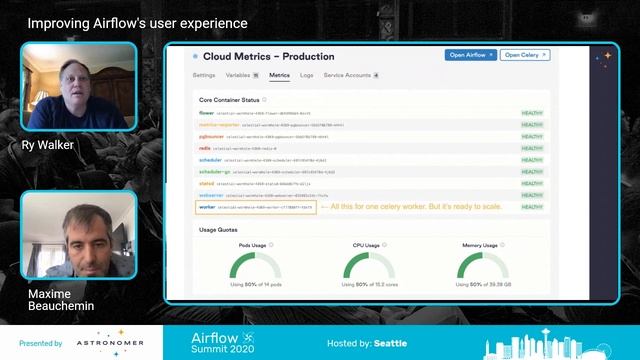This screenshot has width=640, height=360.
Task: Select the scheduler container name
Action: (x=210, y=160)
